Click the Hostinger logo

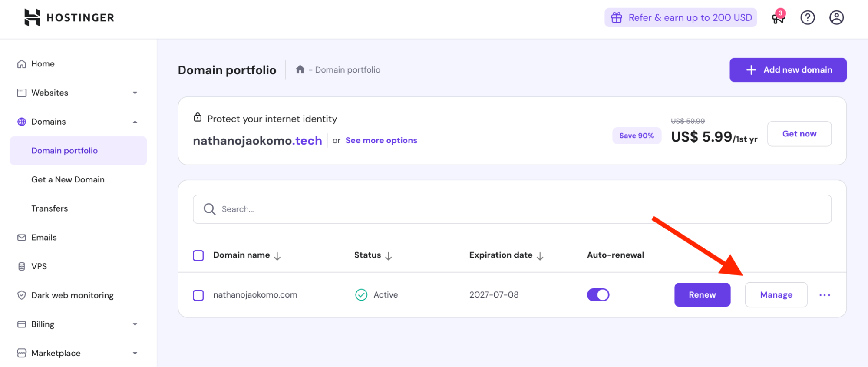pyautogui.click(x=69, y=18)
